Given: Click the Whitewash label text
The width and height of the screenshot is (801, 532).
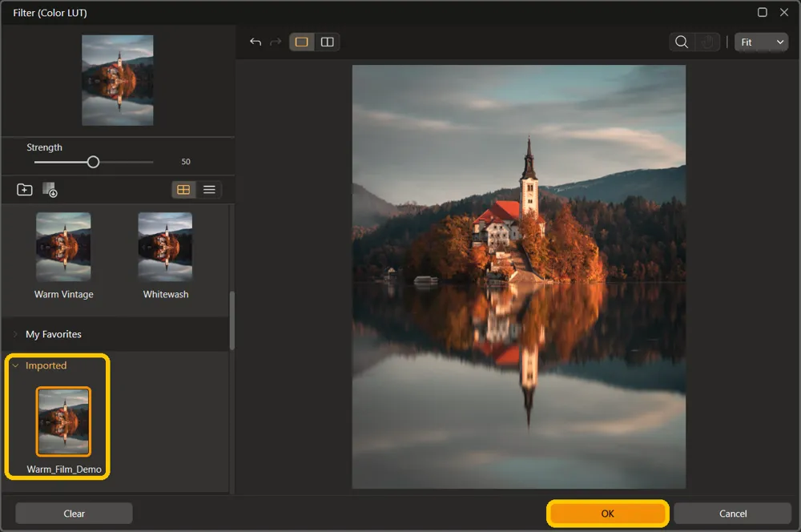Looking at the screenshot, I should 166,294.
